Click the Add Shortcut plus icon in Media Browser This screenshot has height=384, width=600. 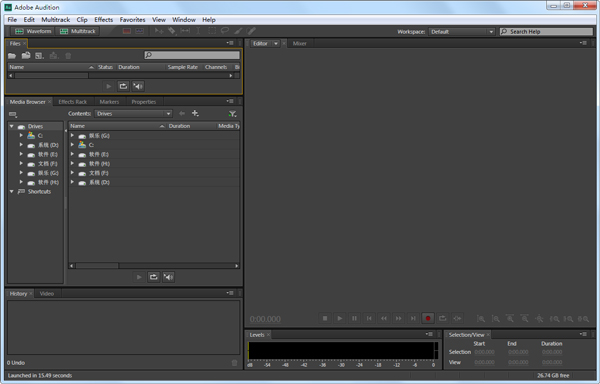(195, 113)
